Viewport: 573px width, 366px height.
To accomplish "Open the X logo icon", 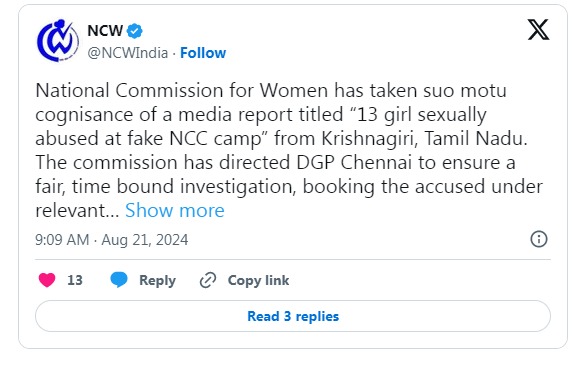I will tap(538, 30).
